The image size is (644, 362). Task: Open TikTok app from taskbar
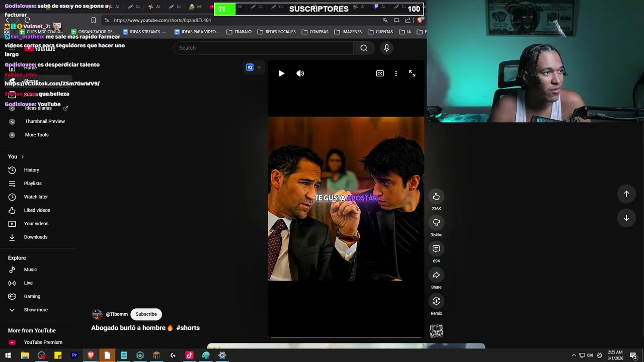click(189, 355)
